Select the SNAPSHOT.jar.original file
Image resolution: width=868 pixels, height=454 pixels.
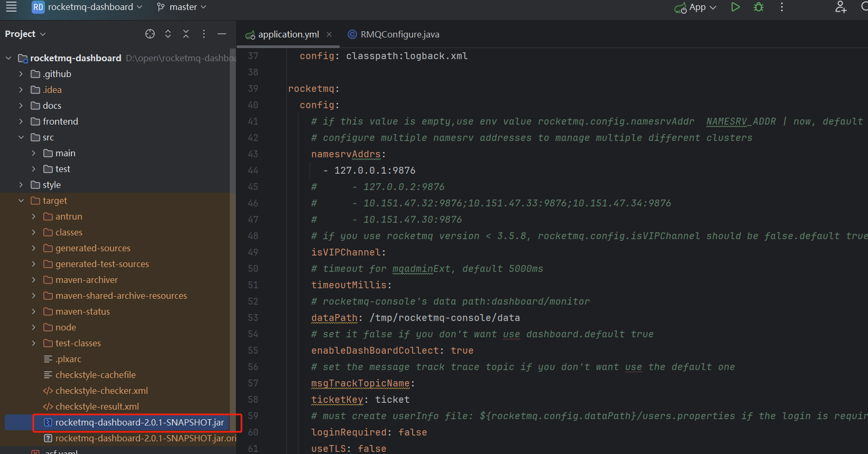click(x=146, y=438)
